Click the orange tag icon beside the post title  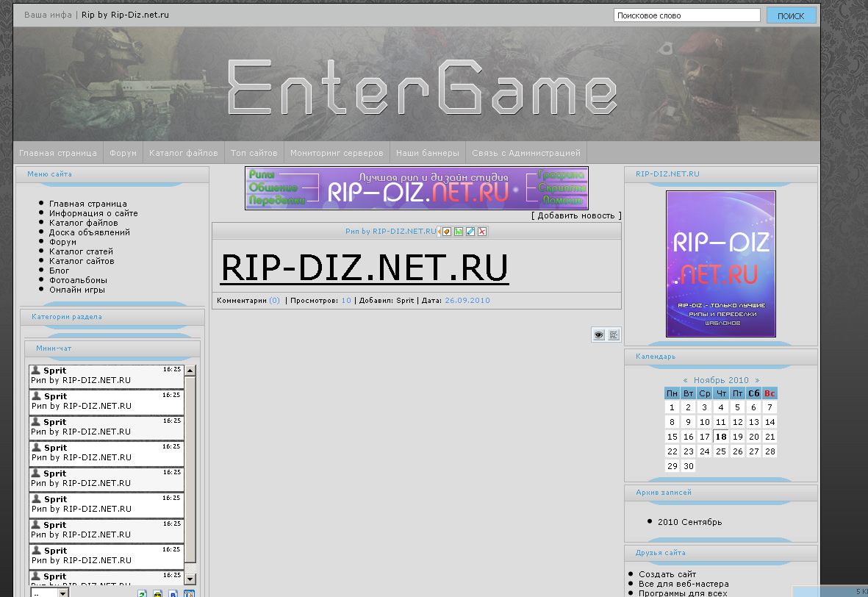click(x=446, y=232)
